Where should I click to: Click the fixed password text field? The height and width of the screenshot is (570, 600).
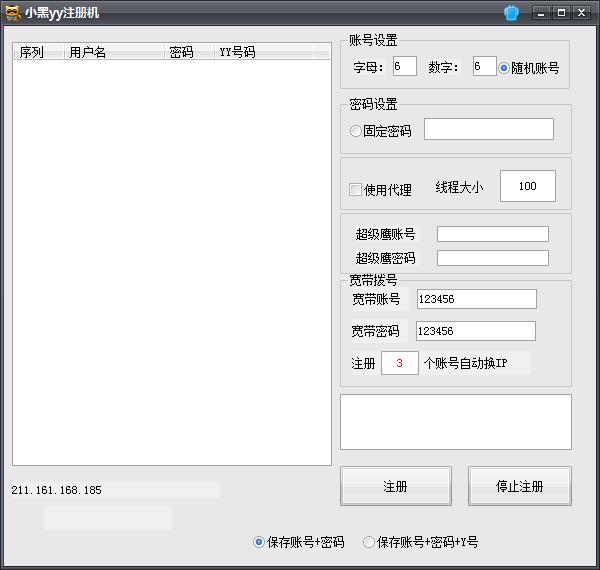coord(488,129)
